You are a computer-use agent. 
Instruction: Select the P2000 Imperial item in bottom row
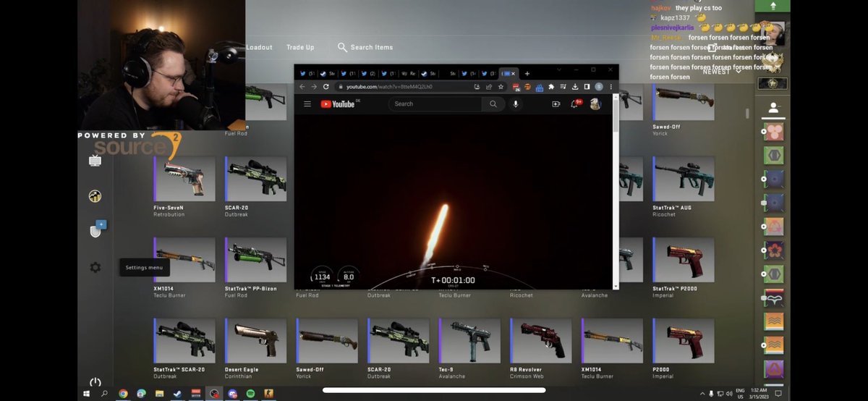(683, 349)
